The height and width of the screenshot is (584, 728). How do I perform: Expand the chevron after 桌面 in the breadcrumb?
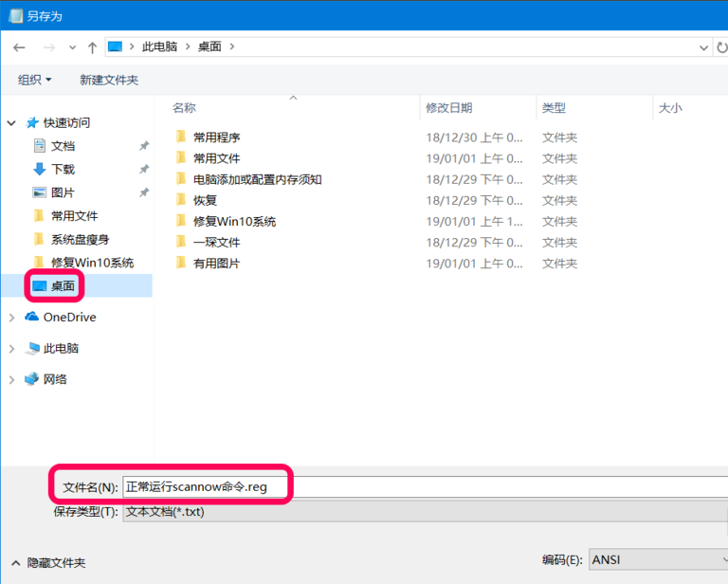(232, 46)
